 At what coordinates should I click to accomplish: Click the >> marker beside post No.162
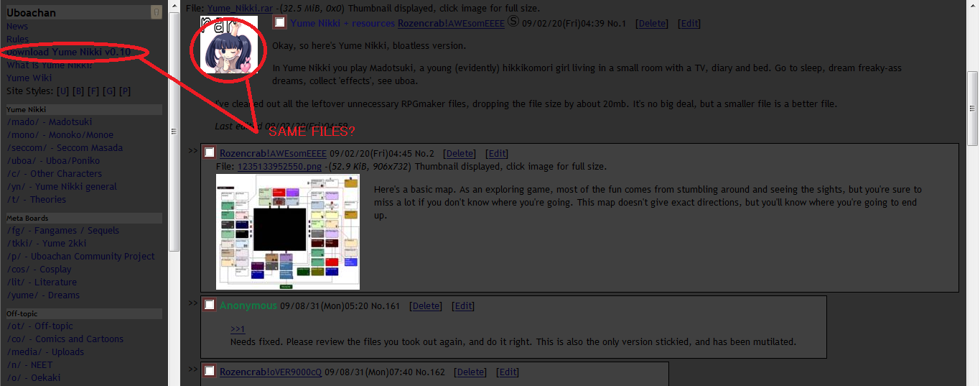tap(193, 369)
